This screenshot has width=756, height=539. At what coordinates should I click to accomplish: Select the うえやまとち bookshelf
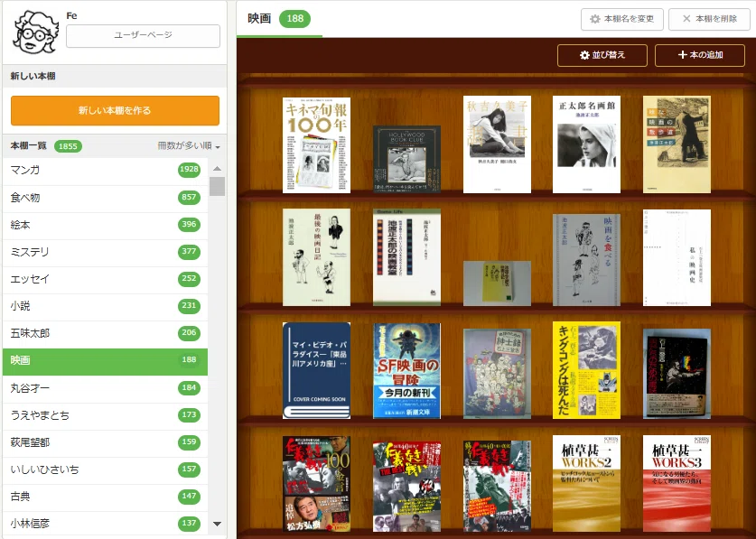[x=105, y=414]
